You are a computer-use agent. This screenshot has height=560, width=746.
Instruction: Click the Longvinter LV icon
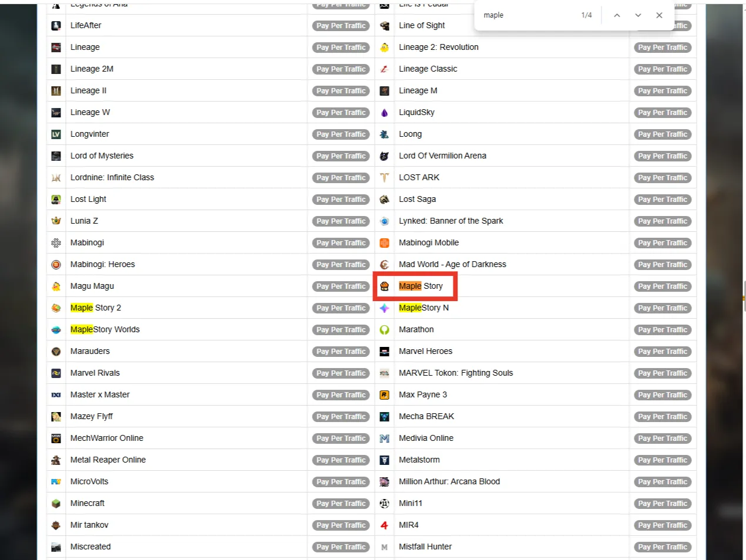tap(56, 134)
